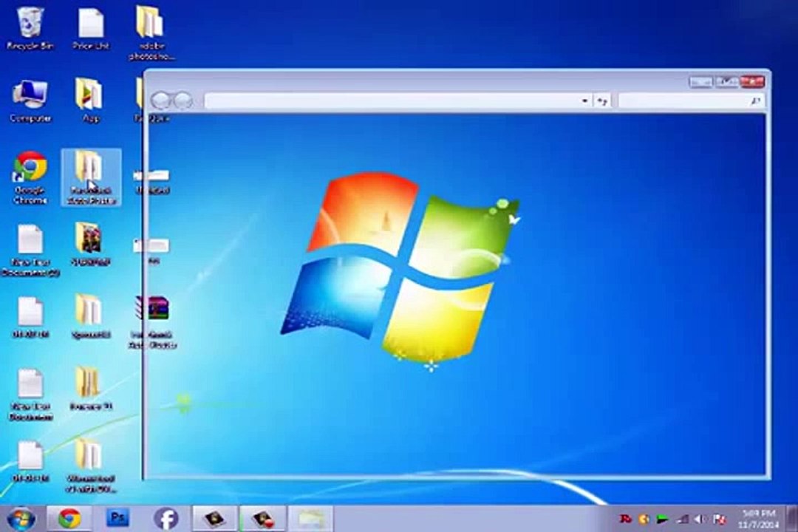The image size is (798, 532).
Task: Switch to the Explorer folder taskbar button
Action: pyautogui.click(x=311, y=519)
